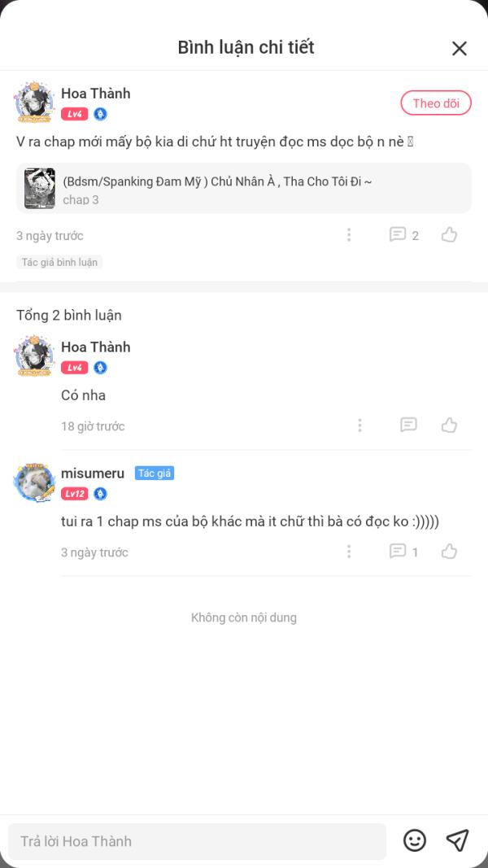Open misumeru's profile avatar
Viewport: 488px width, 868px height.
click(34, 482)
